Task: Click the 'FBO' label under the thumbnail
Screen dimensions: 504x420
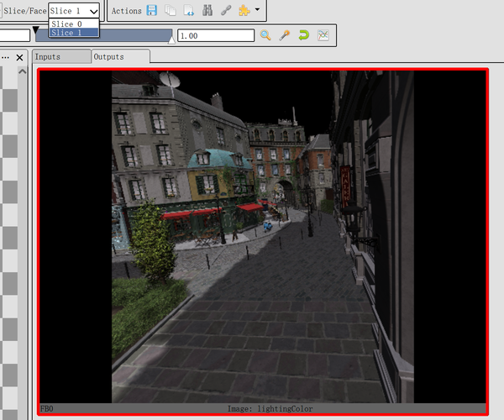Action: tap(46, 409)
